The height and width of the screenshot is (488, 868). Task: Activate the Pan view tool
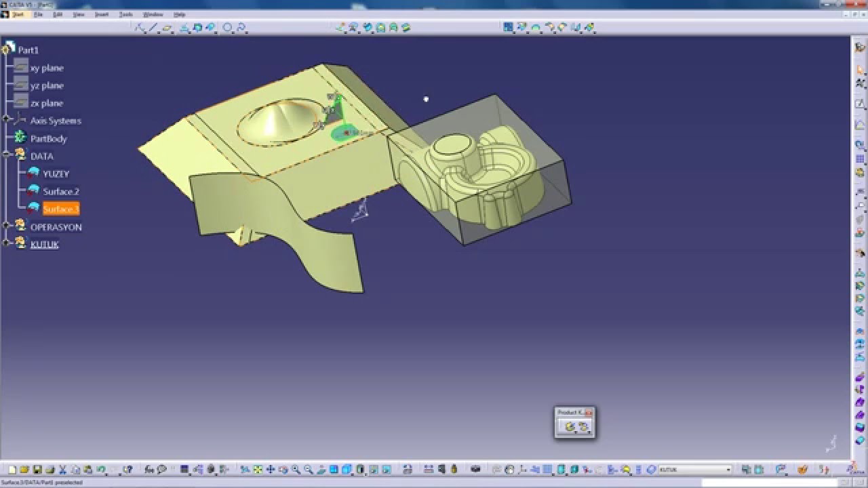pyautogui.click(x=270, y=469)
